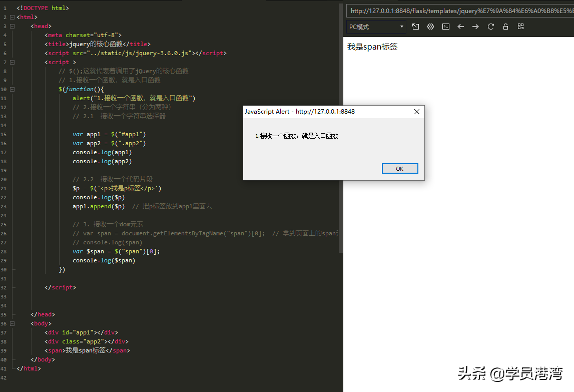Click the jquery-3.6.0.js script src line
This screenshot has width=574, height=392.
[136, 53]
